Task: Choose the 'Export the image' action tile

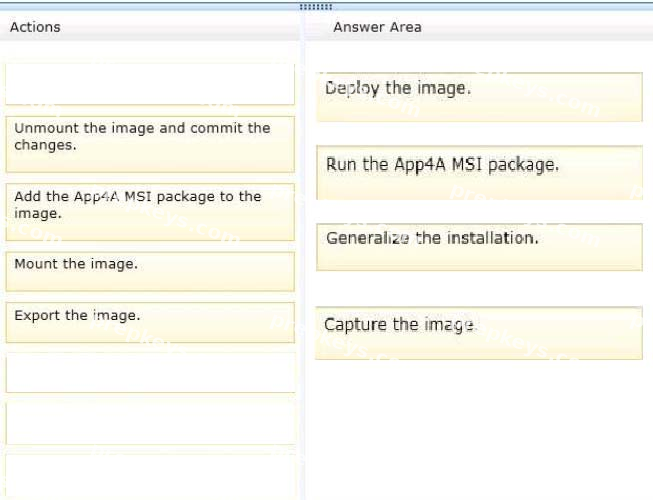Action: [x=150, y=323]
